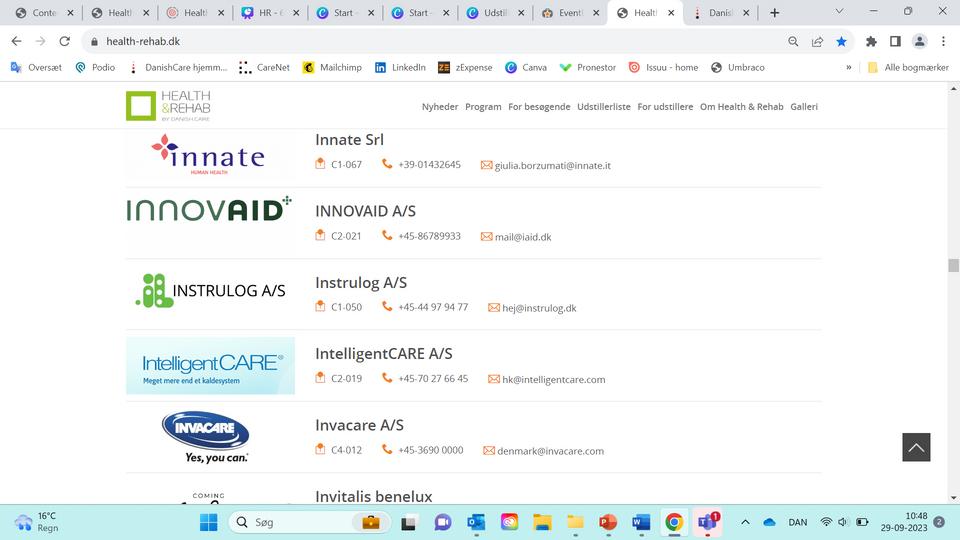Show more bookmarks with the double chevron
Viewport: 960px width, 540px height.
849,67
